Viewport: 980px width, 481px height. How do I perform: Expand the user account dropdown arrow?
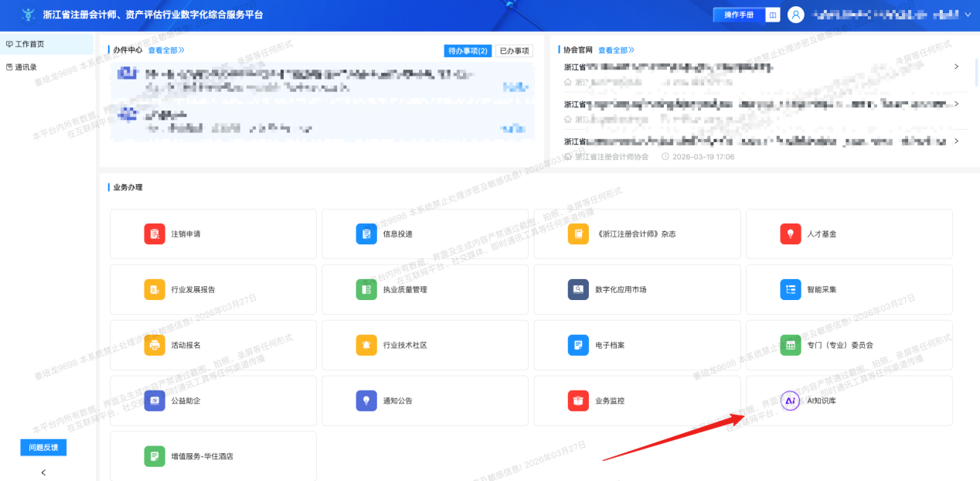click(968, 15)
